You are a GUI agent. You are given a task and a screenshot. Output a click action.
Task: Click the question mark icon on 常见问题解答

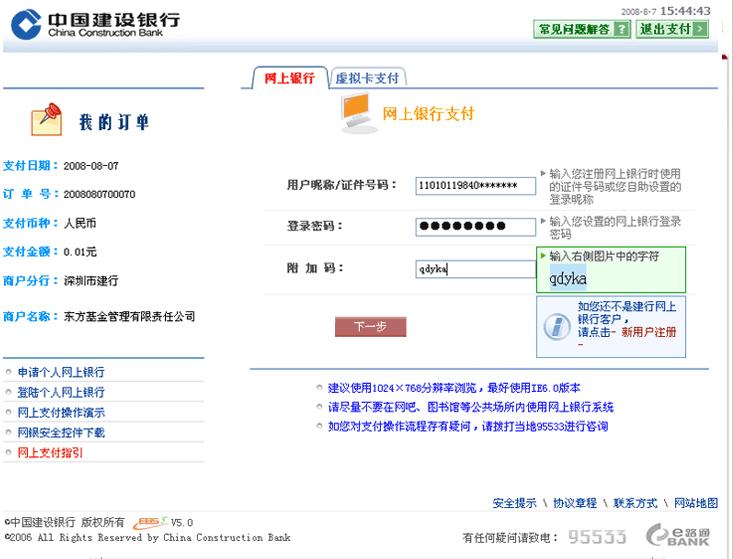[x=621, y=29]
